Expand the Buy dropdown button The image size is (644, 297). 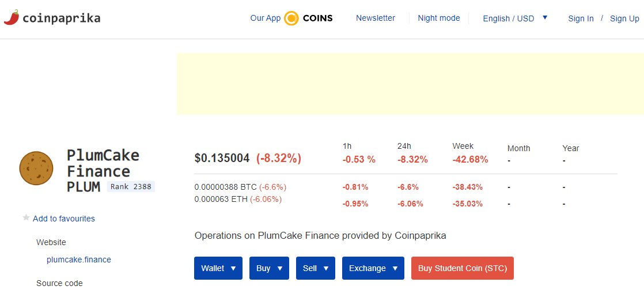[269, 268]
